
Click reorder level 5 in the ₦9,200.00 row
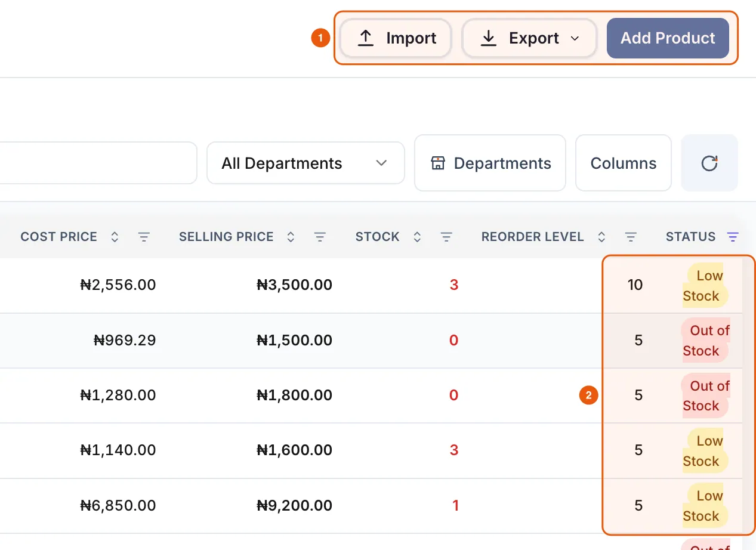638,506
